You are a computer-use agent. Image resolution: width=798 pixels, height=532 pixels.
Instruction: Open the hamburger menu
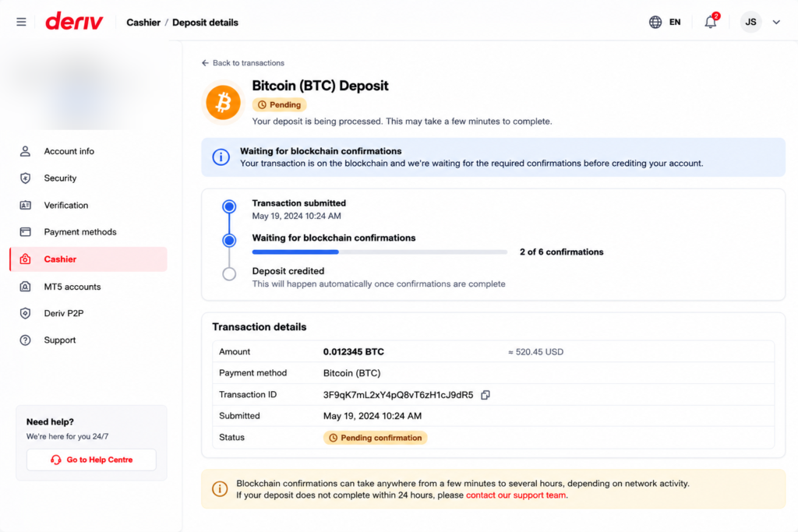coord(21,22)
